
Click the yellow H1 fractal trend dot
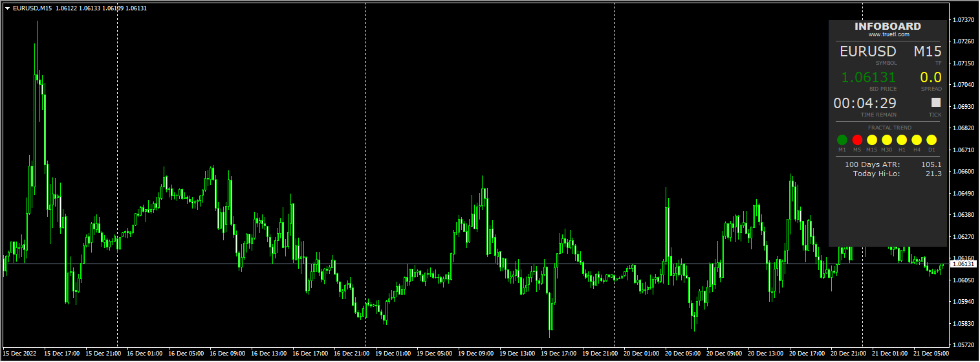902,139
